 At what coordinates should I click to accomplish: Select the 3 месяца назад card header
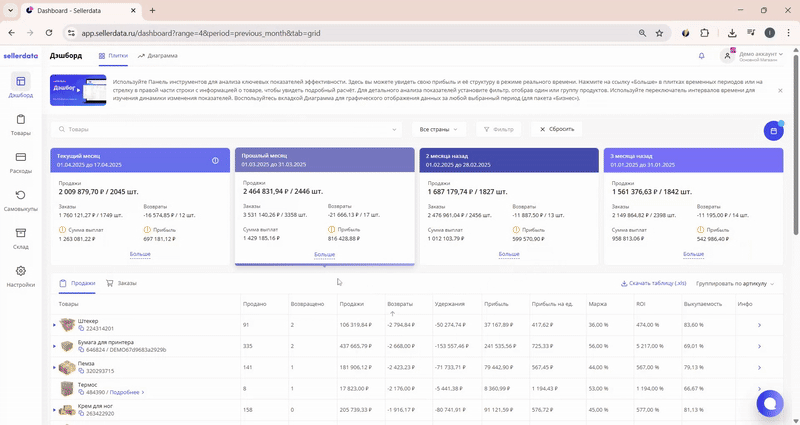(693, 160)
